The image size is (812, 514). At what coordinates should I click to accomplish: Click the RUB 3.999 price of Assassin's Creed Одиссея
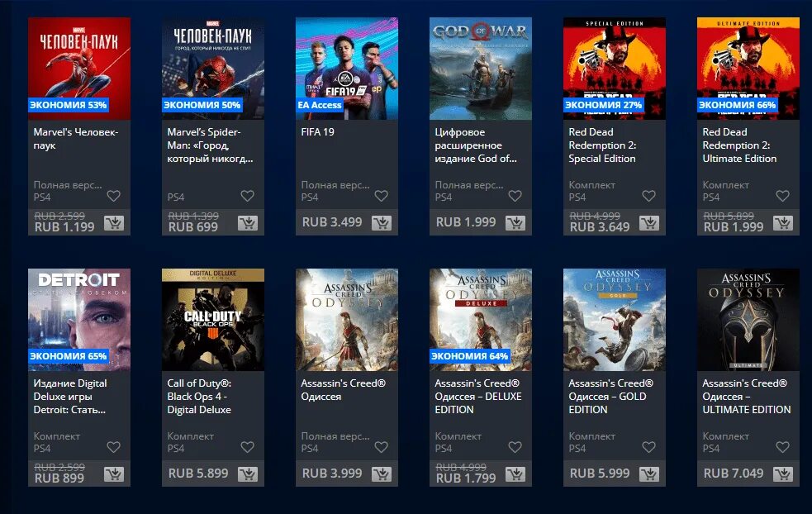pos(332,474)
